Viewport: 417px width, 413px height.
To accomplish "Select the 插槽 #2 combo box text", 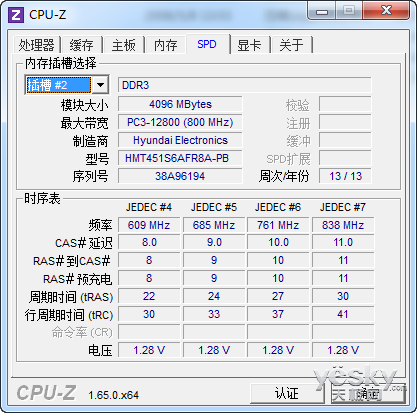I will click(x=58, y=85).
